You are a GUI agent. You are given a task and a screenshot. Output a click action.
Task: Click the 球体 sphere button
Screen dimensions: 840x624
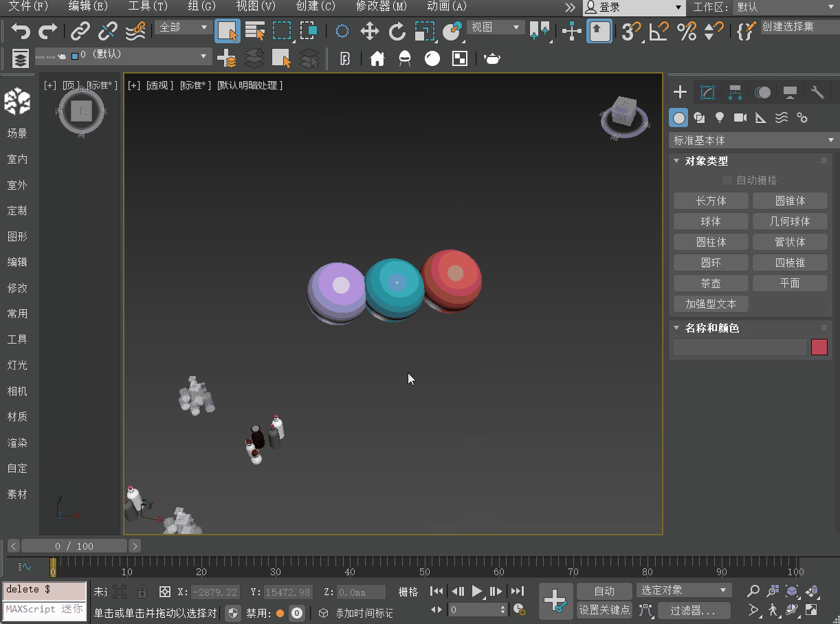(x=711, y=221)
